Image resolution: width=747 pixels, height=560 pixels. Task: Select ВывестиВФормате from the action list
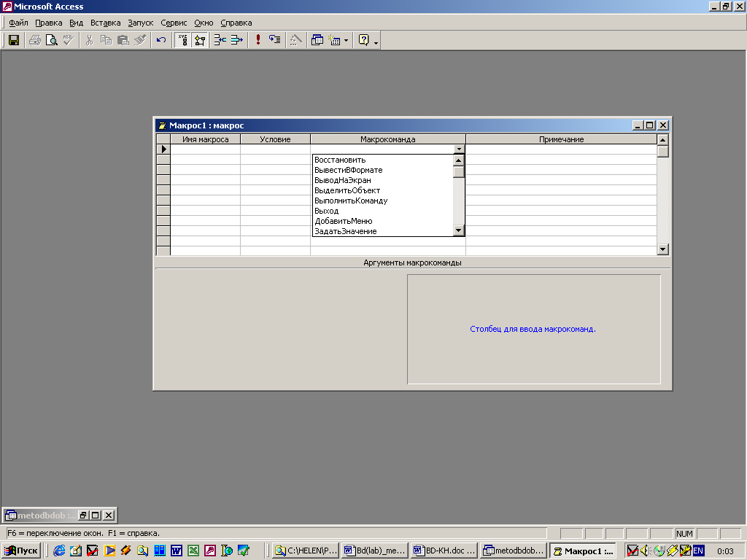(382, 170)
